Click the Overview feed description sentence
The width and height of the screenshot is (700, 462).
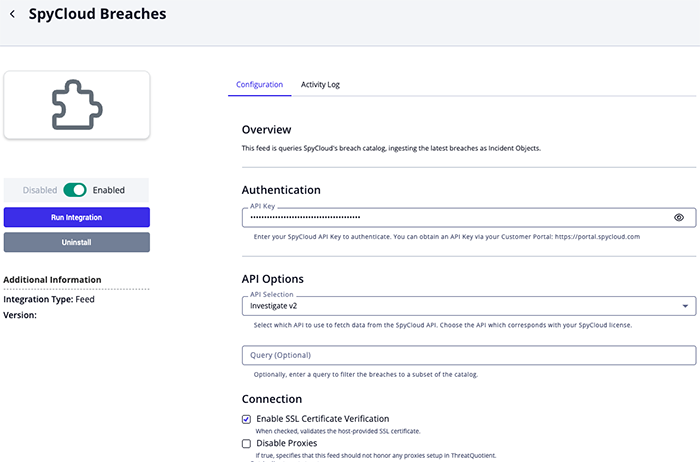pos(391,148)
